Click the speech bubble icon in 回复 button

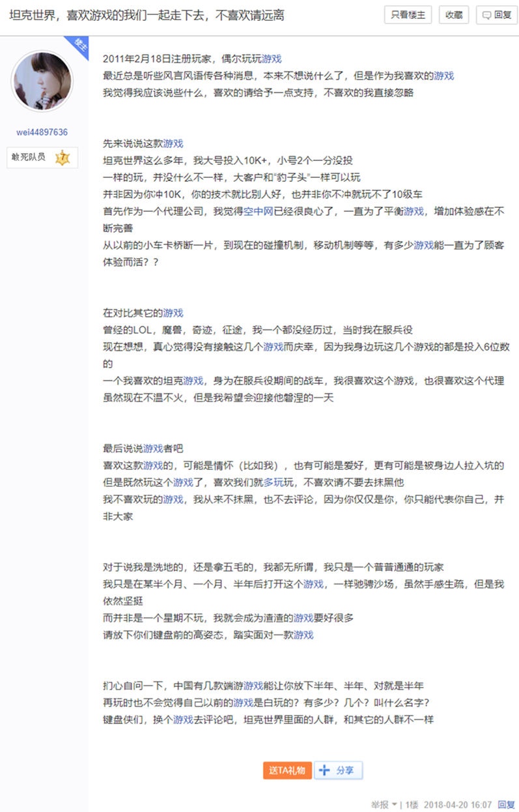[x=487, y=16]
